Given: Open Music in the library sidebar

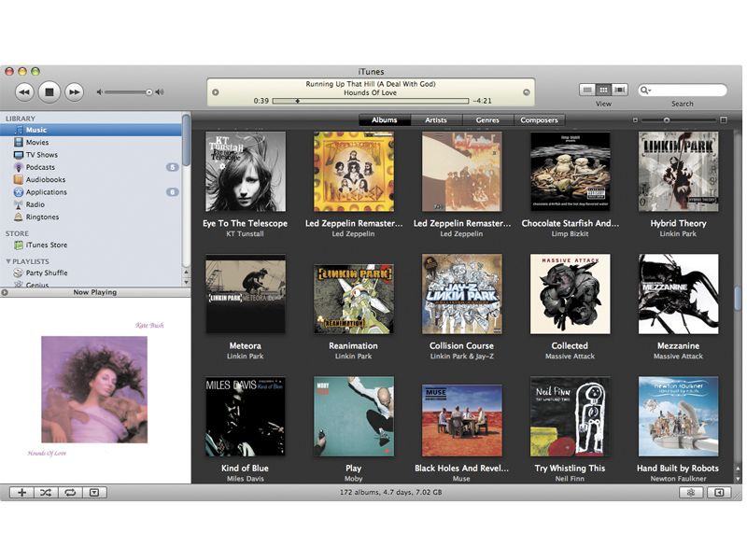Looking at the screenshot, I should pos(91,130).
